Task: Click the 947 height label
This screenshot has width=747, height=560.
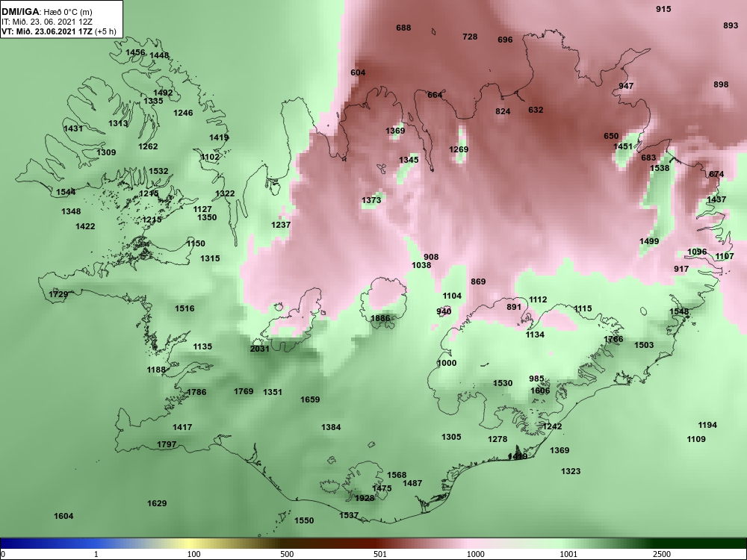Action: click(626, 86)
